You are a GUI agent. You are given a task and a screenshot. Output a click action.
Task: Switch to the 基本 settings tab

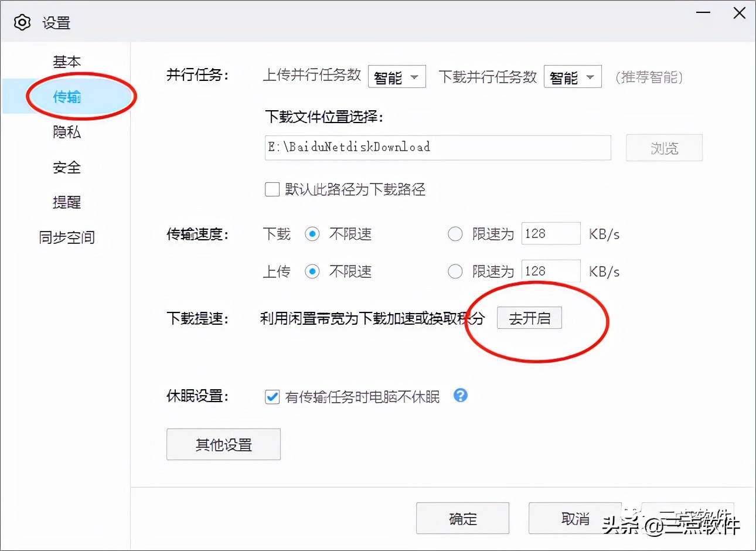click(66, 62)
